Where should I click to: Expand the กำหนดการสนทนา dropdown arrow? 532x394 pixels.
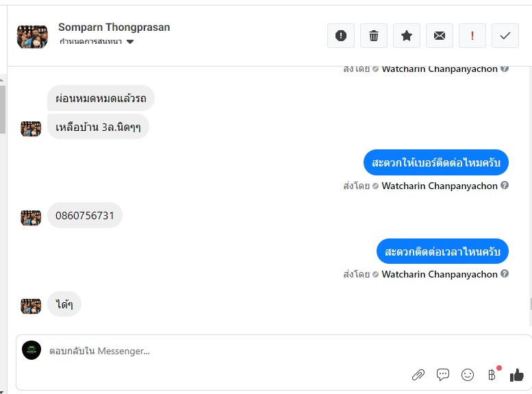click(x=130, y=42)
